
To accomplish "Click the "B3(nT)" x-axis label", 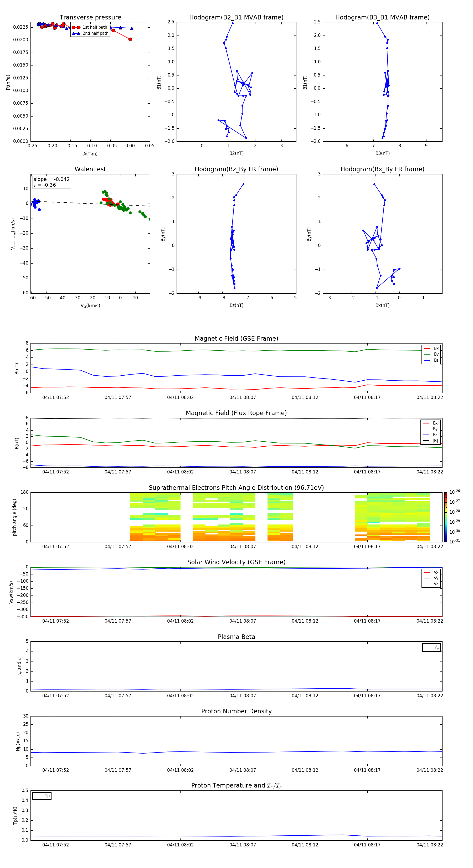I will pos(382,153).
